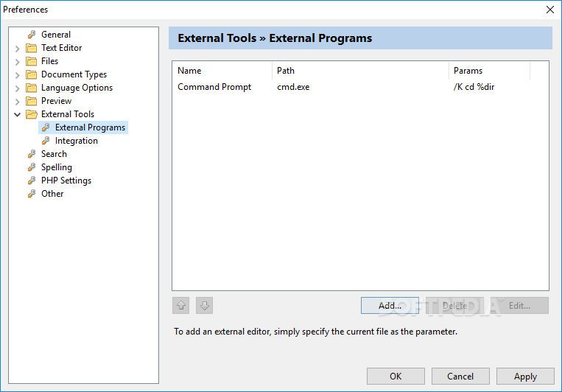Open the General preferences page

(56, 35)
